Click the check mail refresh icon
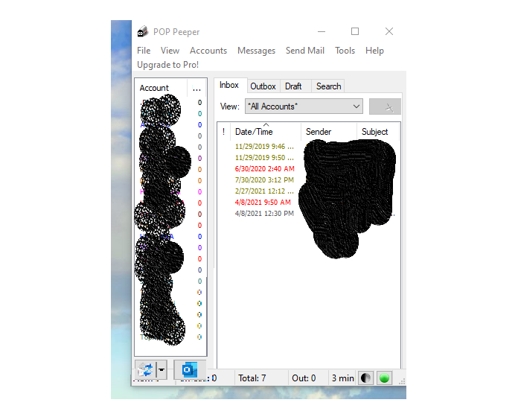The width and height of the screenshot is (518, 420). click(x=145, y=370)
